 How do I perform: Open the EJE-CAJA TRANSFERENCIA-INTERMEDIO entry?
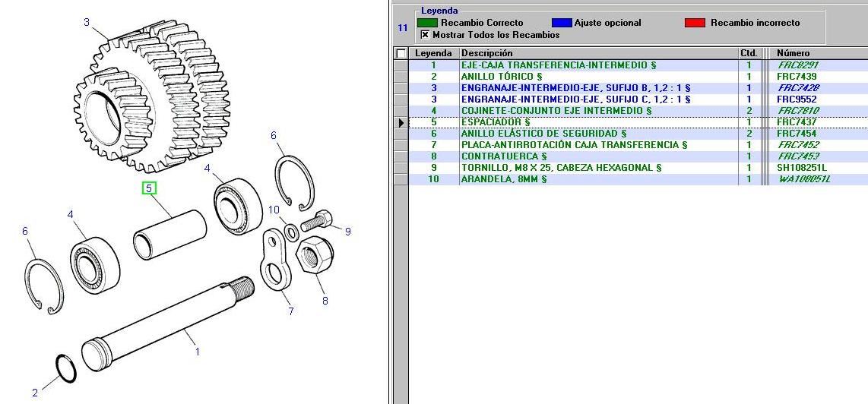pos(558,65)
